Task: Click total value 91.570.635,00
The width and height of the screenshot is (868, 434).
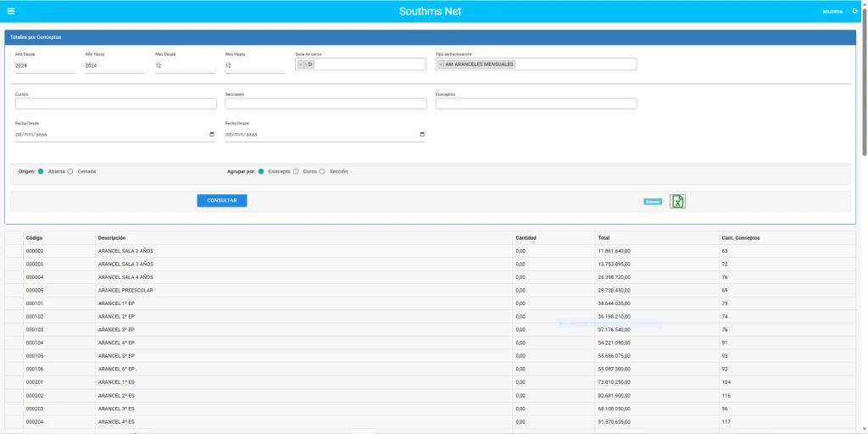Action: click(x=614, y=422)
